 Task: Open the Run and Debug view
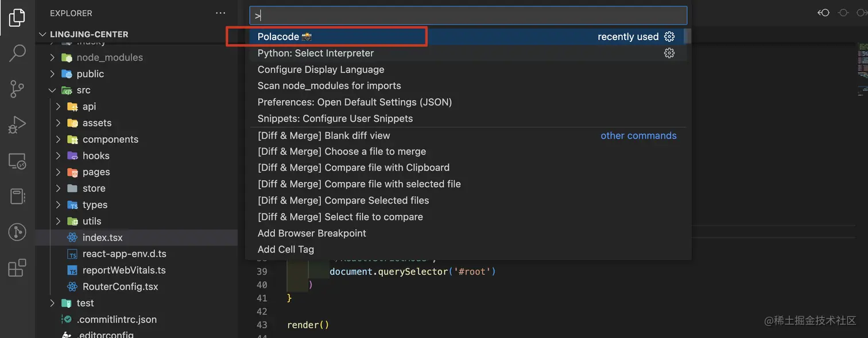(17, 123)
